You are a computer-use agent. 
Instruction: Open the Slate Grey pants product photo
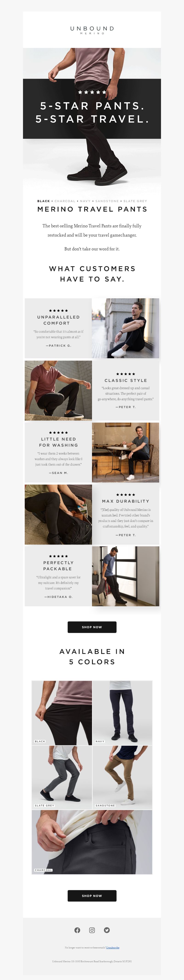62,777
